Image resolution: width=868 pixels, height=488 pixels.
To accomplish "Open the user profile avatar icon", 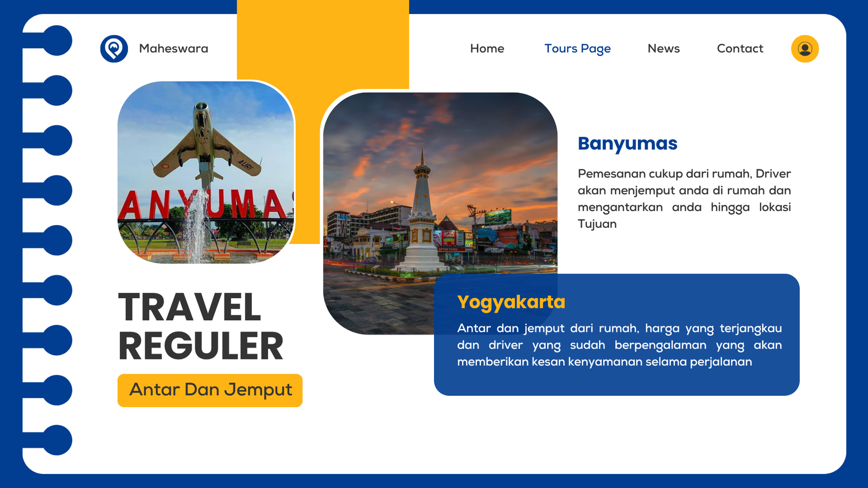I will click(x=805, y=49).
